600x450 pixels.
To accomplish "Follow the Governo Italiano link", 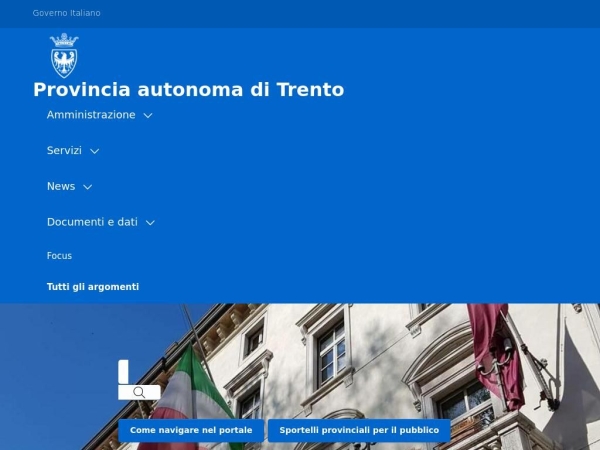I will point(67,13).
